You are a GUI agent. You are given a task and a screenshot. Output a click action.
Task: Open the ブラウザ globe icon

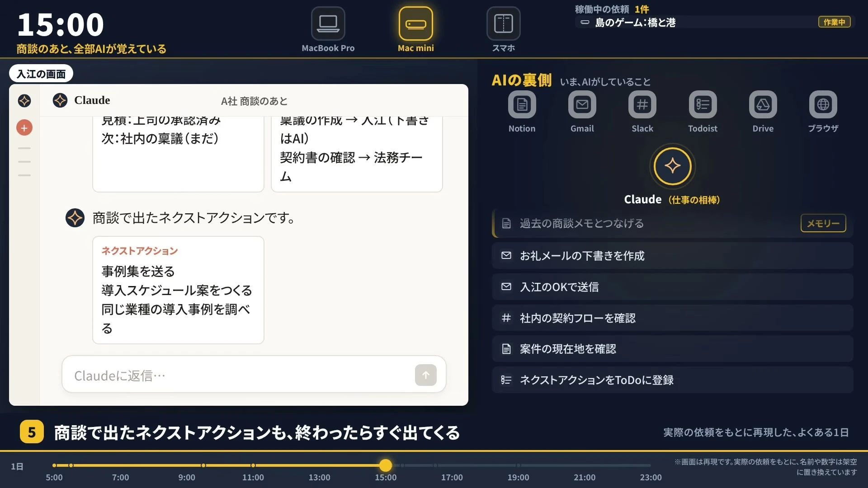point(823,104)
